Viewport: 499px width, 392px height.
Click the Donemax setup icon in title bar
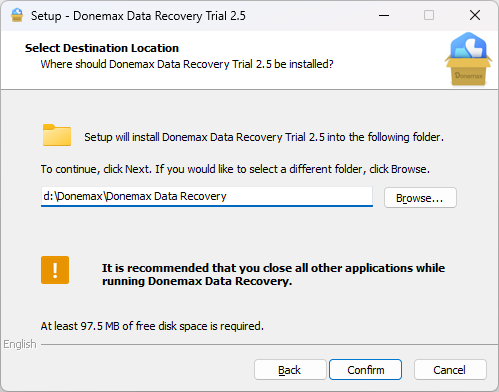point(17,15)
